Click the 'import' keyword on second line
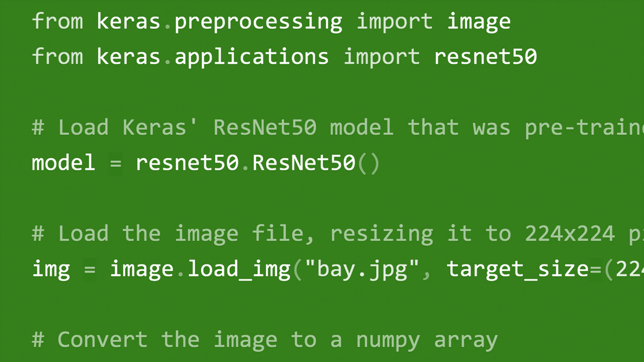644x362 pixels. [382, 56]
